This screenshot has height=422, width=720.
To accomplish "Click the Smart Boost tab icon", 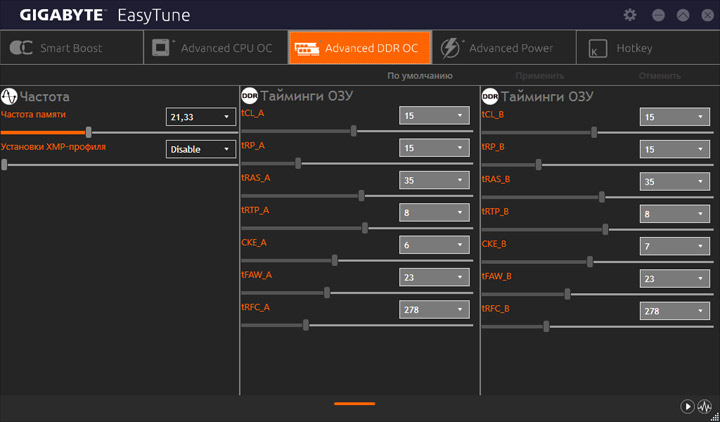I will coord(21,48).
